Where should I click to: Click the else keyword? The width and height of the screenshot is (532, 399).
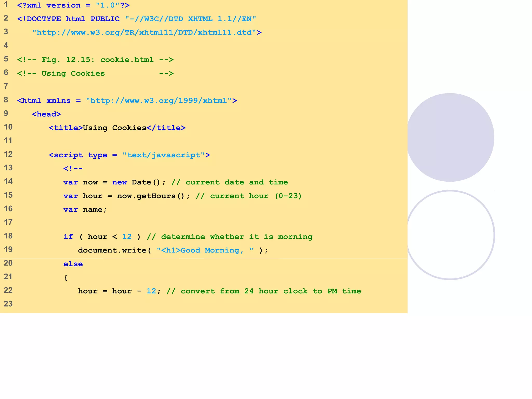coord(73,264)
